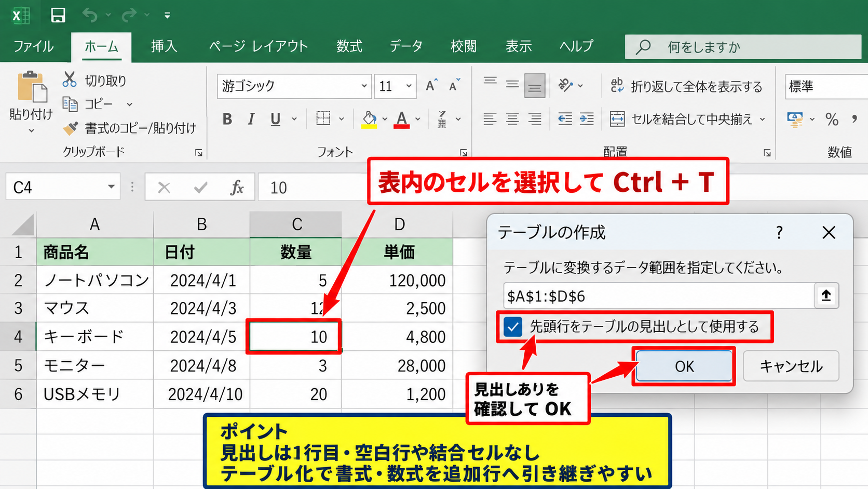Click the 何をしますか search box
868x489 pixels.
click(x=743, y=47)
